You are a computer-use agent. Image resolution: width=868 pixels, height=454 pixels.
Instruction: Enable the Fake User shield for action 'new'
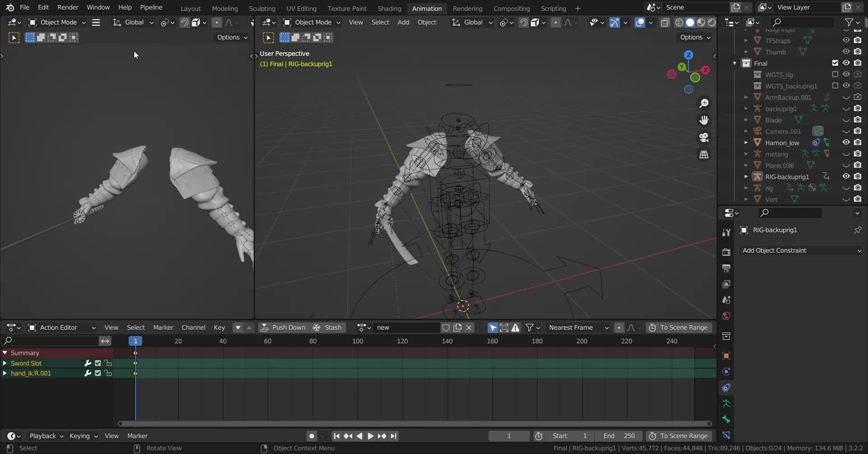point(446,327)
